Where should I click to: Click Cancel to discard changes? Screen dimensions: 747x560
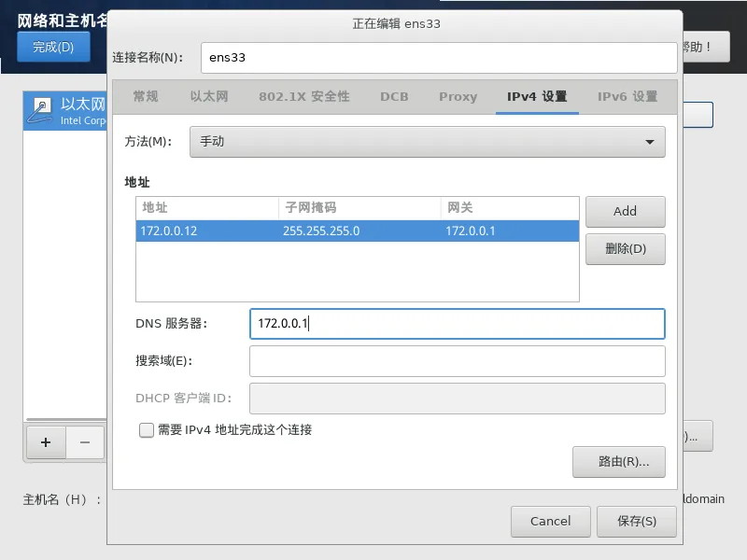pyautogui.click(x=550, y=522)
